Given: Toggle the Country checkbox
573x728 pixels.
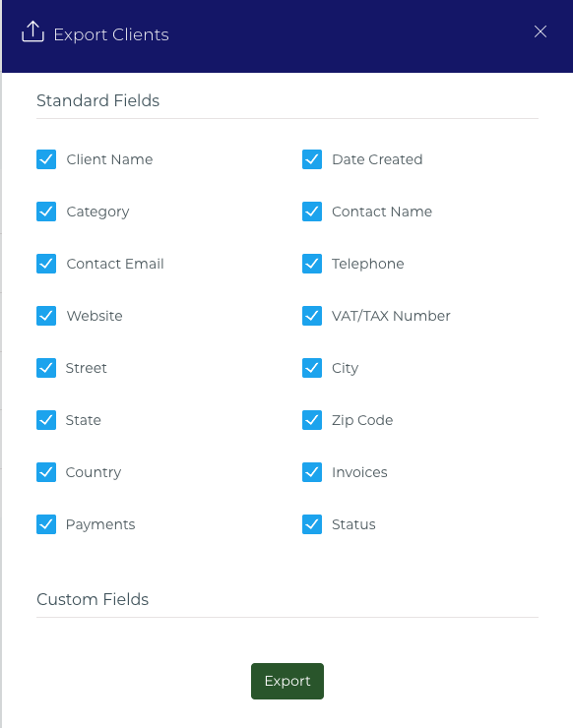Looking at the screenshot, I should (x=46, y=472).
